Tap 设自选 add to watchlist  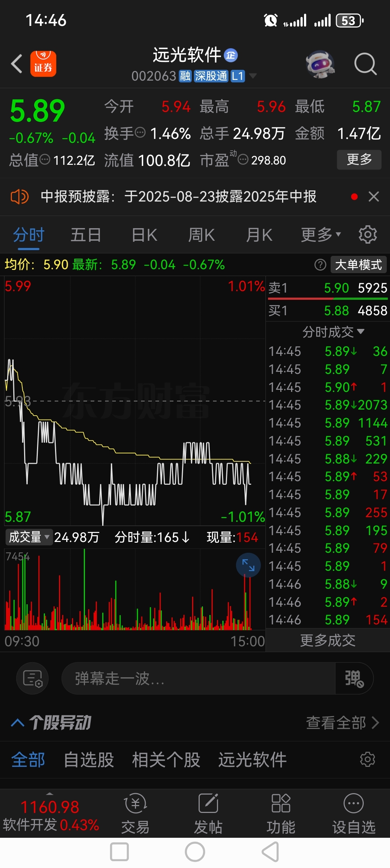(x=354, y=813)
